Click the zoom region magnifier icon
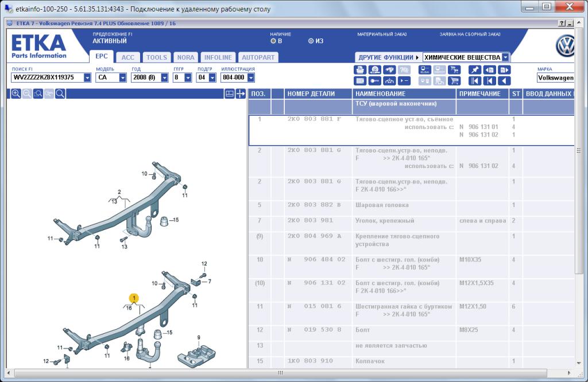Viewport: 588px width, 382px height. [38, 93]
